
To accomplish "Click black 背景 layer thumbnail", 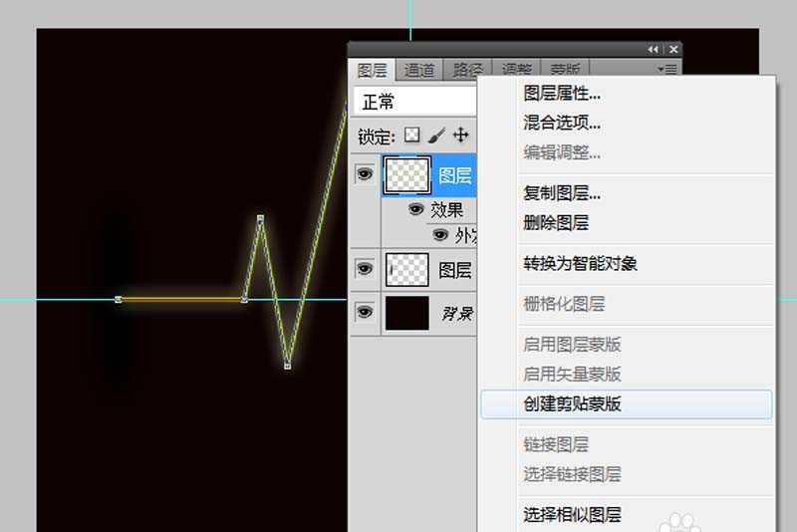I will coord(407,313).
